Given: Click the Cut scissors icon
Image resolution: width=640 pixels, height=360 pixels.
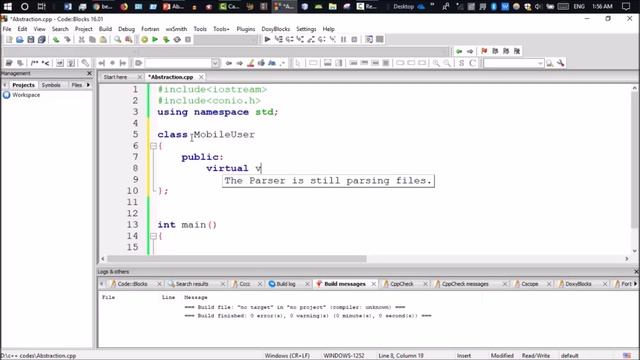Looking at the screenshot, I should pos(81,40).
